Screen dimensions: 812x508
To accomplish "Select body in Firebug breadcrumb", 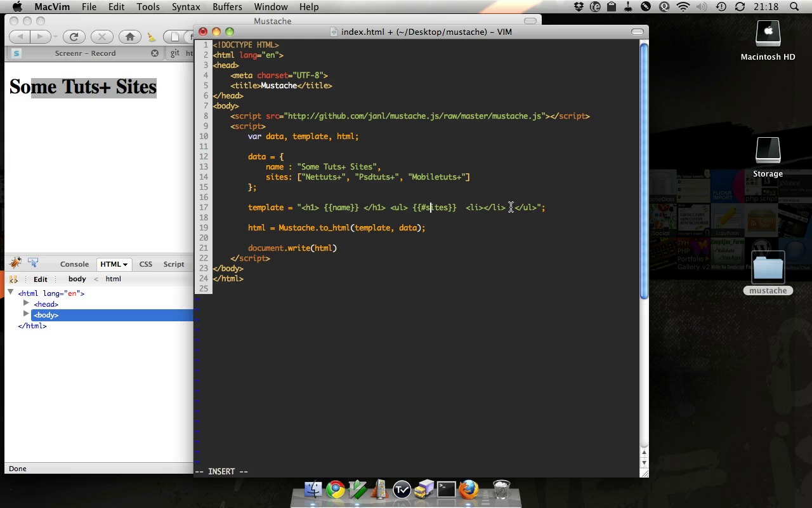I will click(x=77, y=279).
